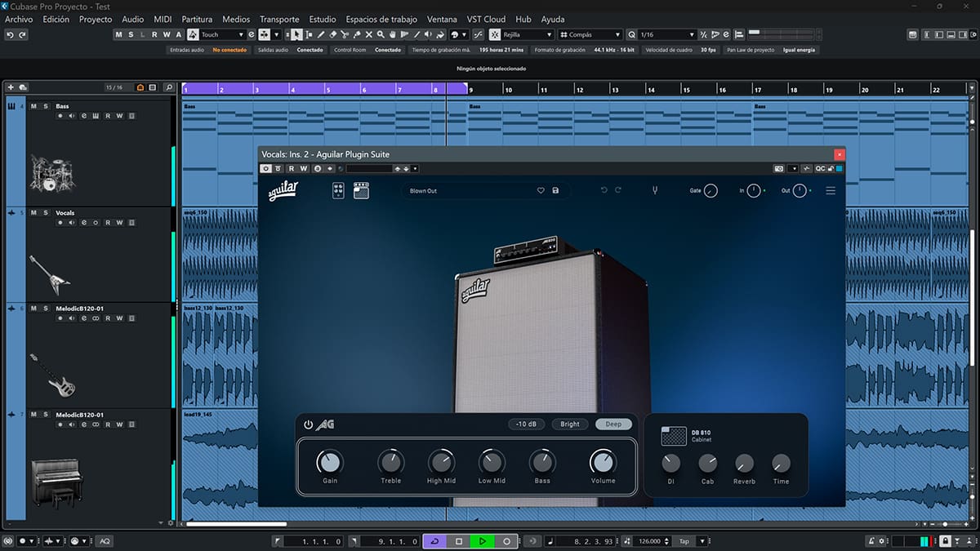Click the Aguilar plugin redo arrow
980x551 pixels.
point(618,190)
